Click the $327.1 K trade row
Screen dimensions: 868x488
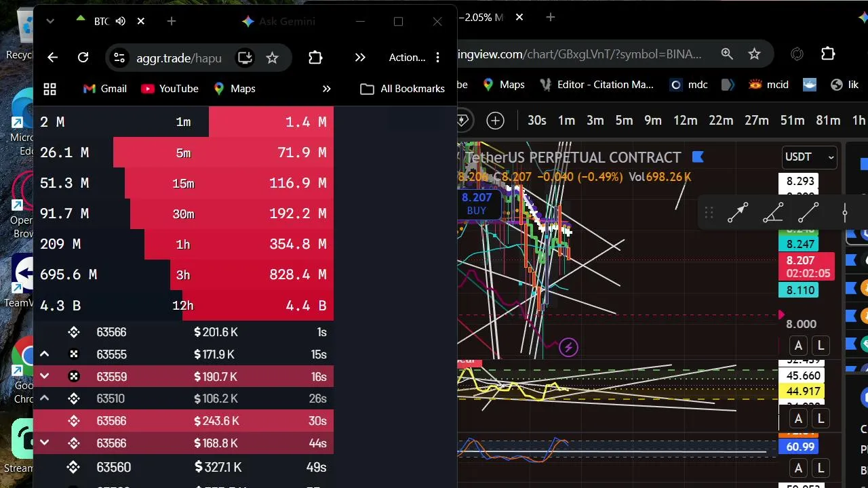(x=183, y=467)
